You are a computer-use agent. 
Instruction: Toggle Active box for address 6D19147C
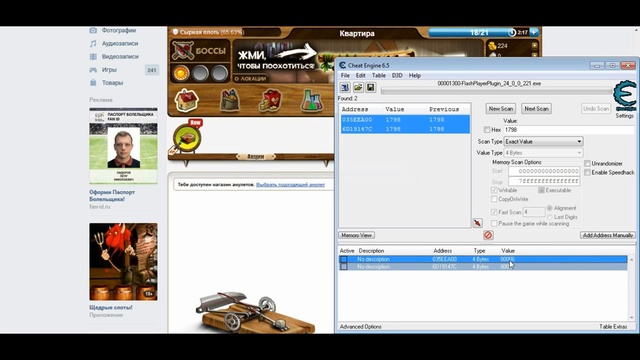344,267
